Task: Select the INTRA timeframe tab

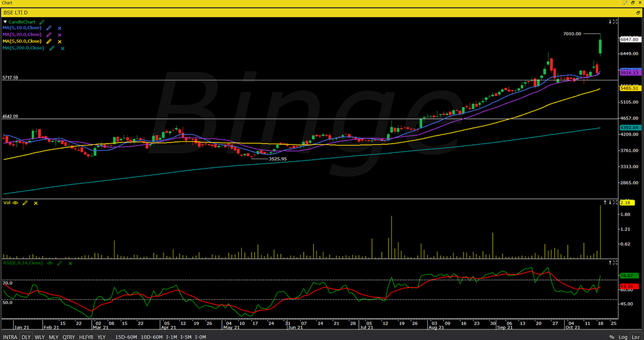Action: tap(10, 337)
